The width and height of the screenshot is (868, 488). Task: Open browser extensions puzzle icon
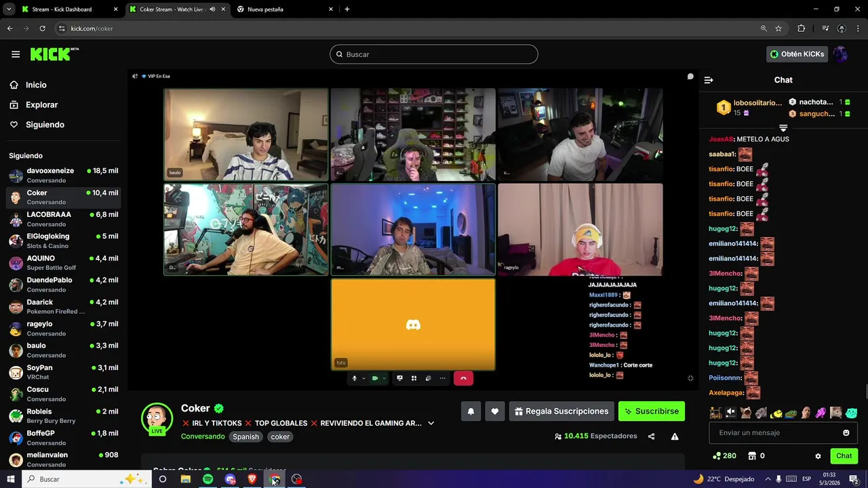pyautogui.click(x=802, y=28)
